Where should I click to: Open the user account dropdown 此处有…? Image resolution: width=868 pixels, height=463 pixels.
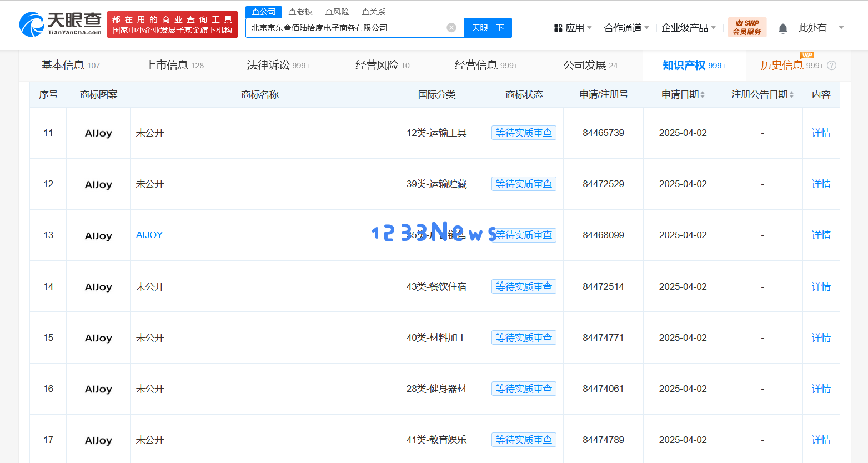821,28
